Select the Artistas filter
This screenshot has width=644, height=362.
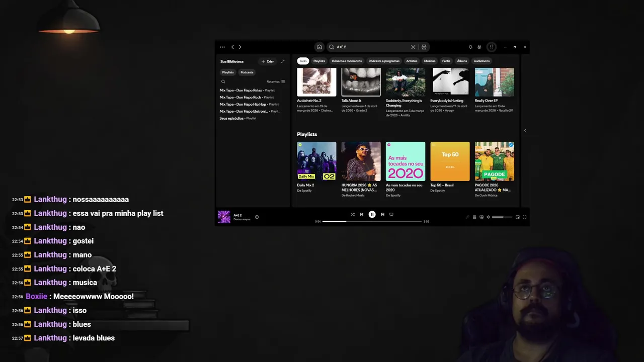(412, 61)
